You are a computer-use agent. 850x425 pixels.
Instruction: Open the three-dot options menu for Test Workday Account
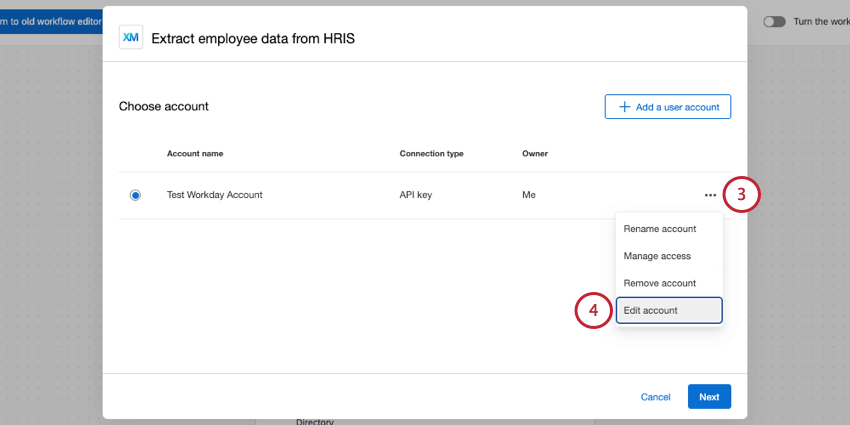(710, 195)
